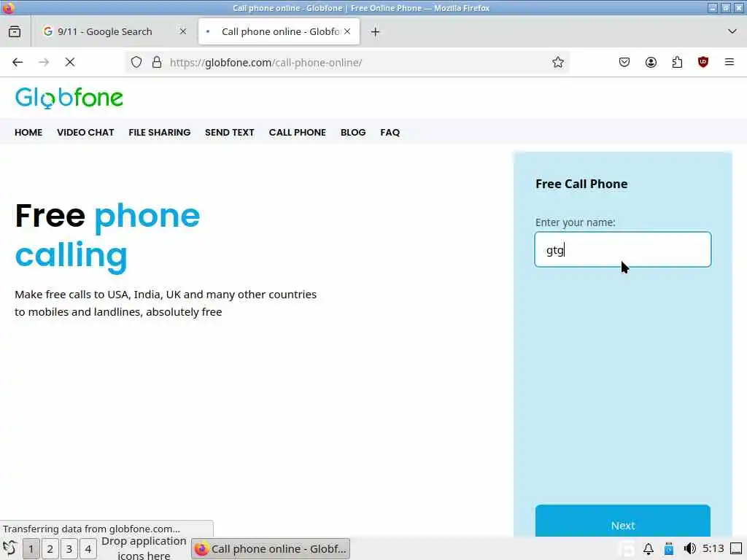Viewport: 747px width, 560px height.
Task: Open FILE SHARING menu item
Action: (x=160, y=133)
